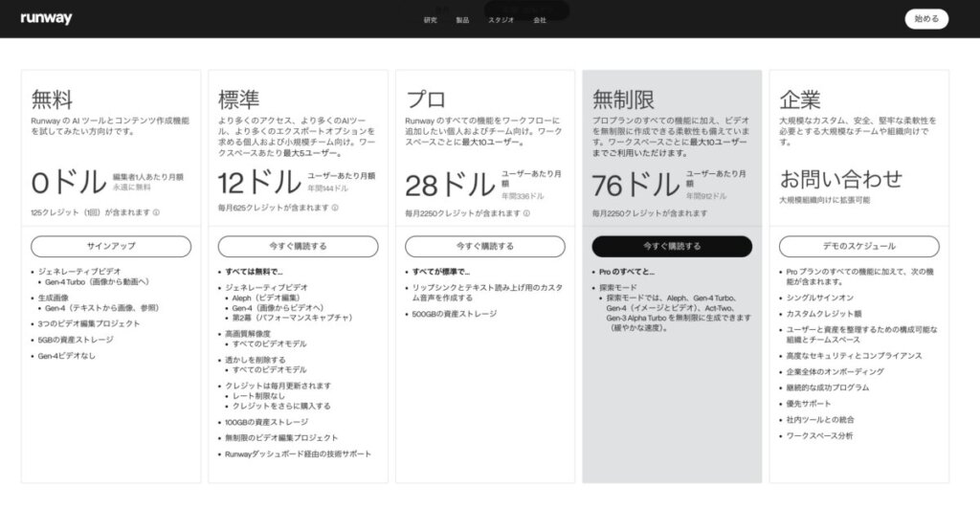Select the 標準 plan heading
The image size is (980, 508).
pyautogui.click(x=238, y=99)
